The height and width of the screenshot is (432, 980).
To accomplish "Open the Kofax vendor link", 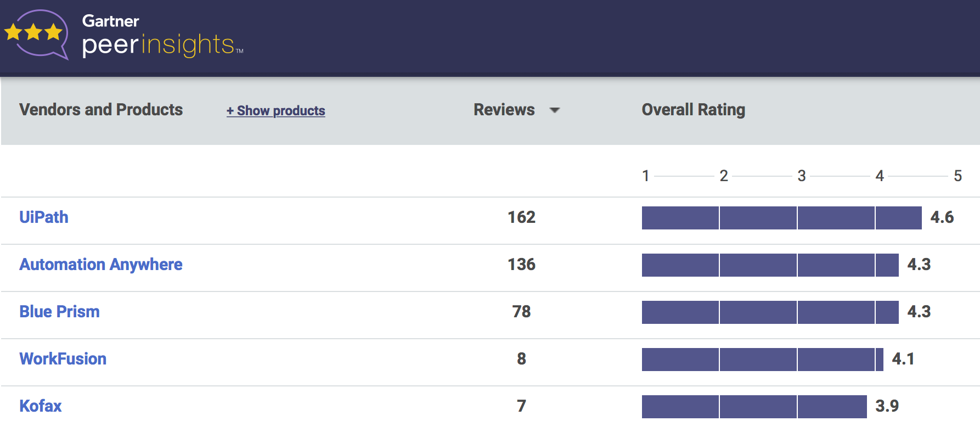I will pos(41,406).
